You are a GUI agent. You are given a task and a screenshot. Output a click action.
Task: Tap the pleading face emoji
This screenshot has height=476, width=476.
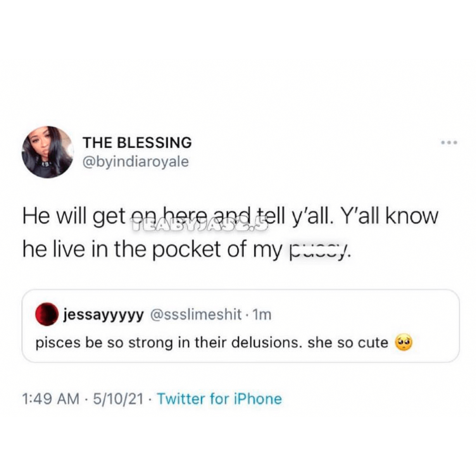coord(404,343)
